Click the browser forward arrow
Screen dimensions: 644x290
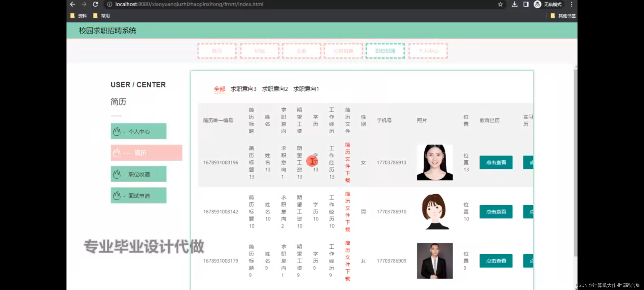pos(84,4)
